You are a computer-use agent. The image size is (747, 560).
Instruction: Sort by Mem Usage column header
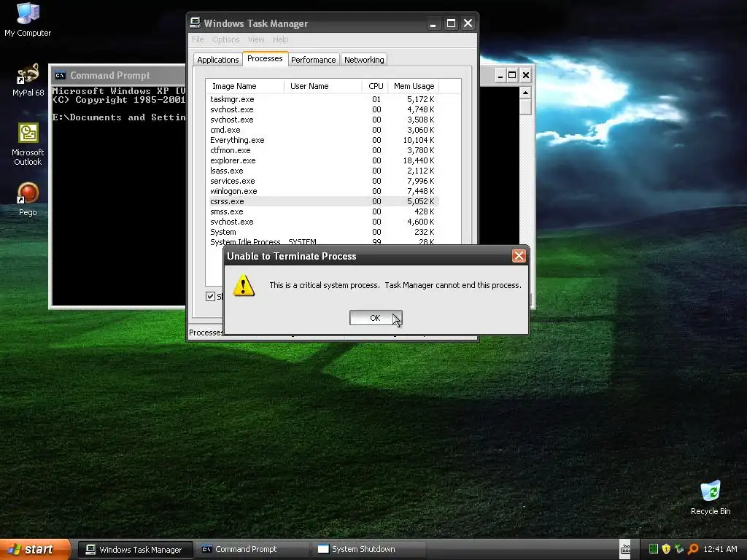tap(414, 86)
